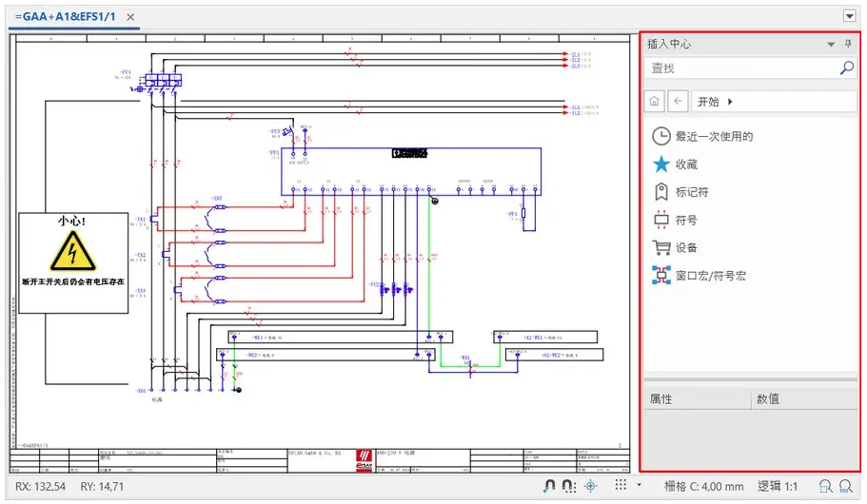Click the zoom window icon in status bar
This screenshot has width=867, height=504.
point(825,486)
